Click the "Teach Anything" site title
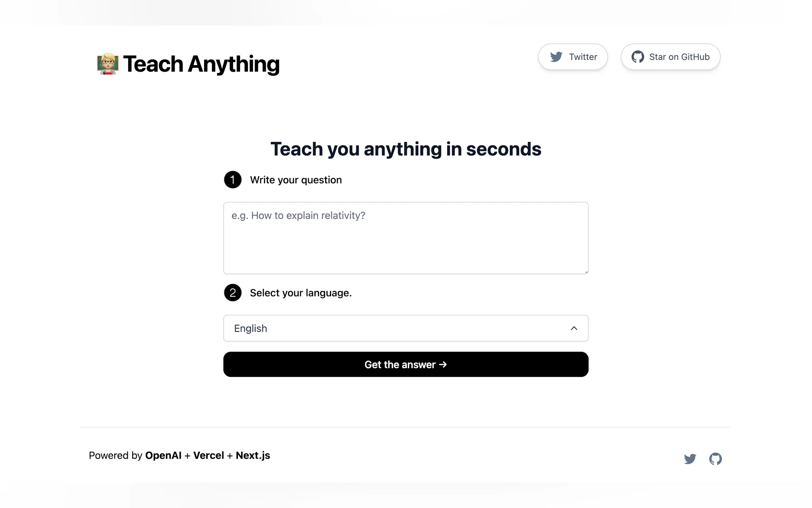This screenshot has width=812, height=508. (x=201, y=64)
